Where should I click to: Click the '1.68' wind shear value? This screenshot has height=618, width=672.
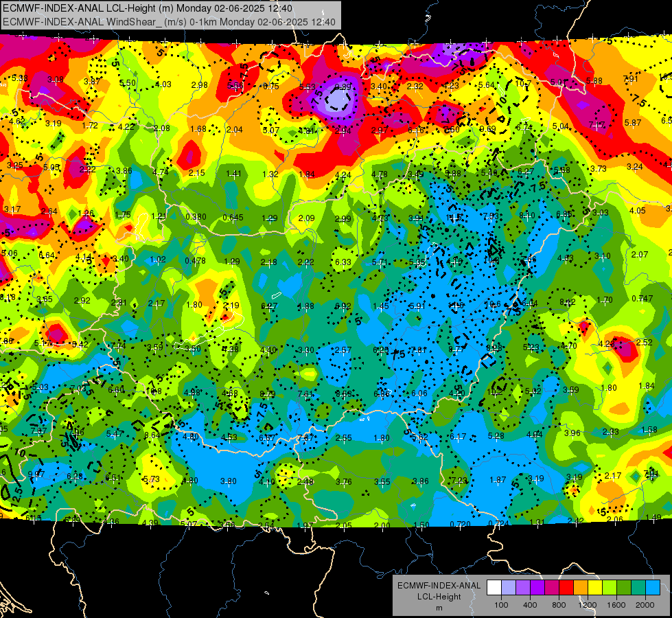pyautogui.click(x=198, y=129)
